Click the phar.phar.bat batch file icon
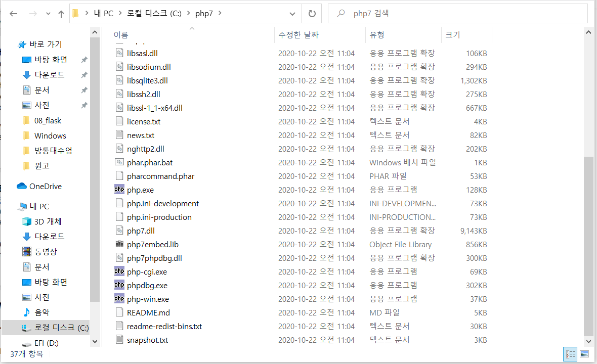This screenshot has height=364, width=597. click(x=119, y=162)
